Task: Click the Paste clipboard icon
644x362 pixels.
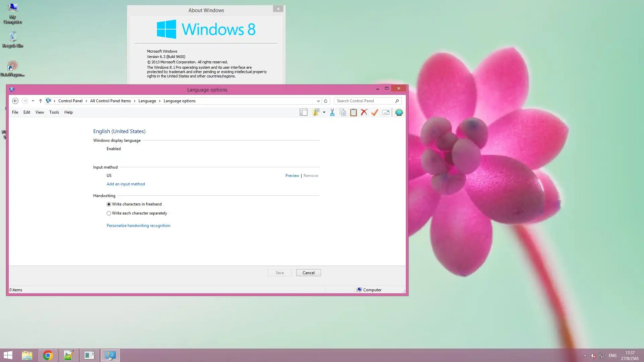Action: click(353, 112)
